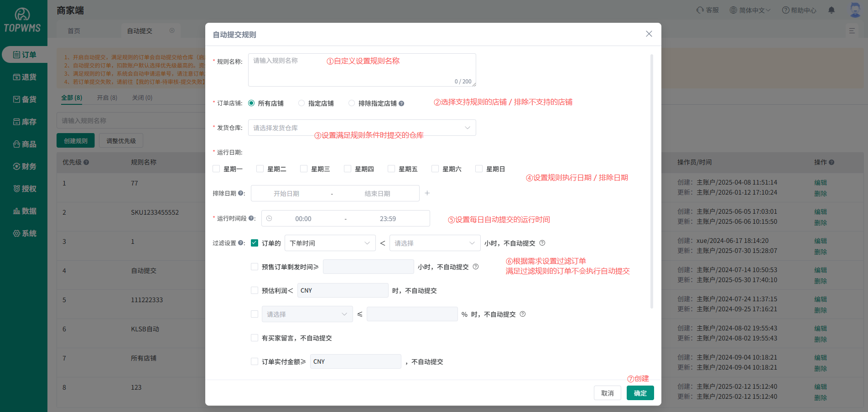Check the 星期一 run-date checkbox
868x412 pixels.
pyautogui.click(x=216, y=169)
